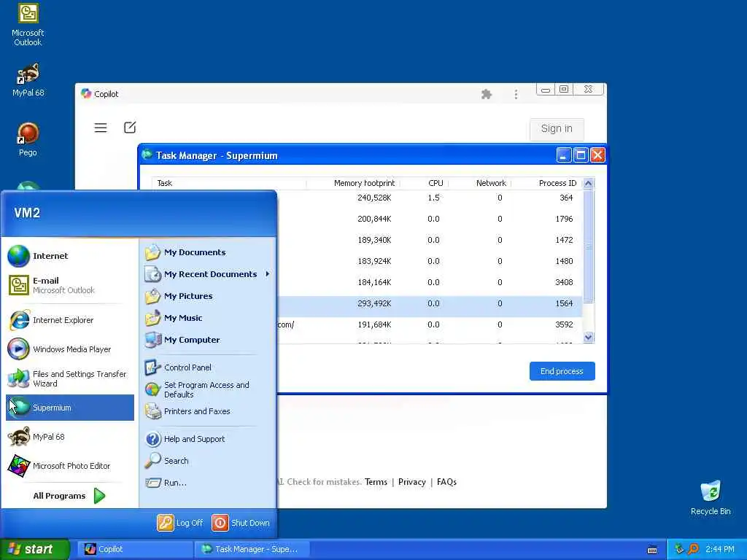Open three-dot menu in Copilot window
This screenshot has width=747, height=560.
516,94
